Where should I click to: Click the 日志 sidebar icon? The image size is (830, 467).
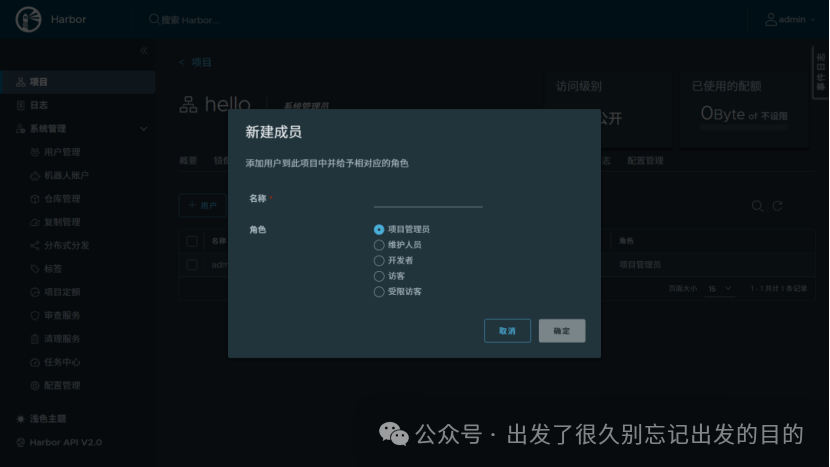[21, 105]
